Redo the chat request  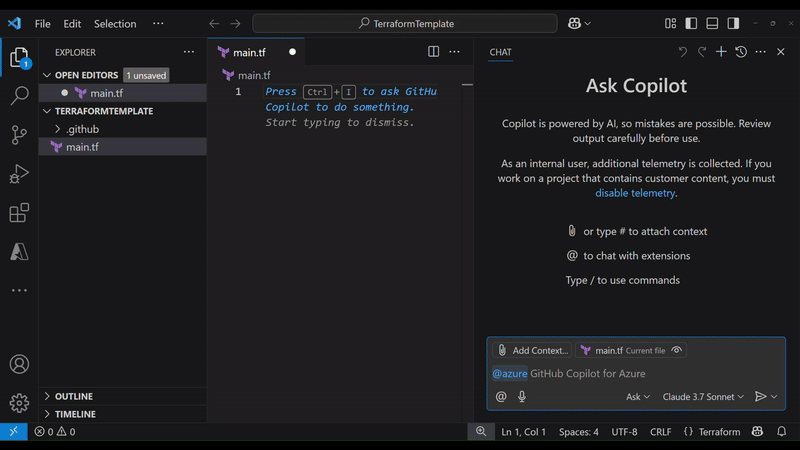point(702,52)
